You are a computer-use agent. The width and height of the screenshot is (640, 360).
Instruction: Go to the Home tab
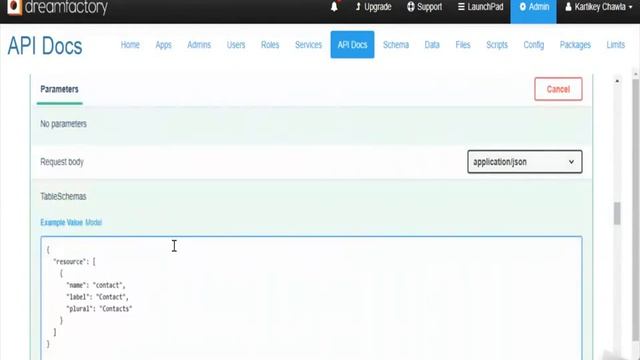tap(130, 45)
